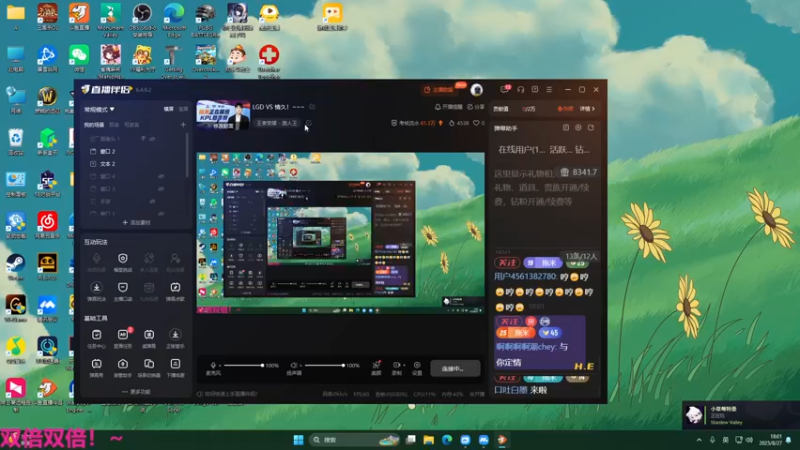This screenshot has height=450, width=800.
Task: Open the headset customer service icon
Action: tap(520, 89)
